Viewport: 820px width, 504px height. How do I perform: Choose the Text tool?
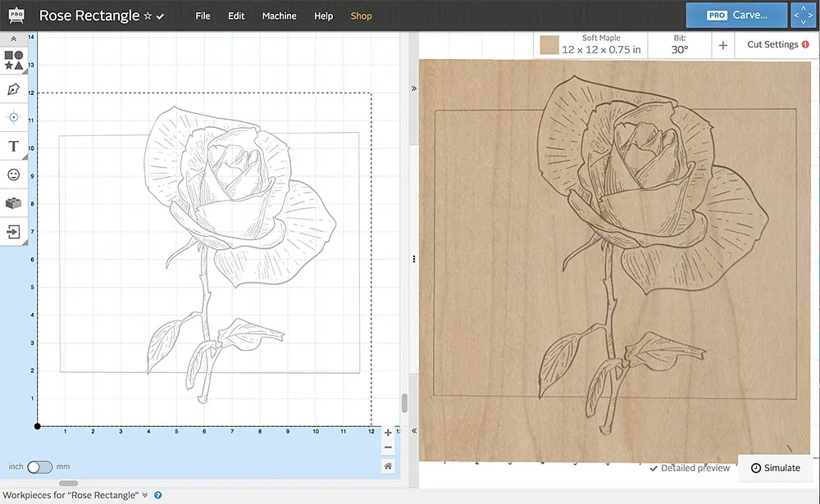[x=13, y=146]
